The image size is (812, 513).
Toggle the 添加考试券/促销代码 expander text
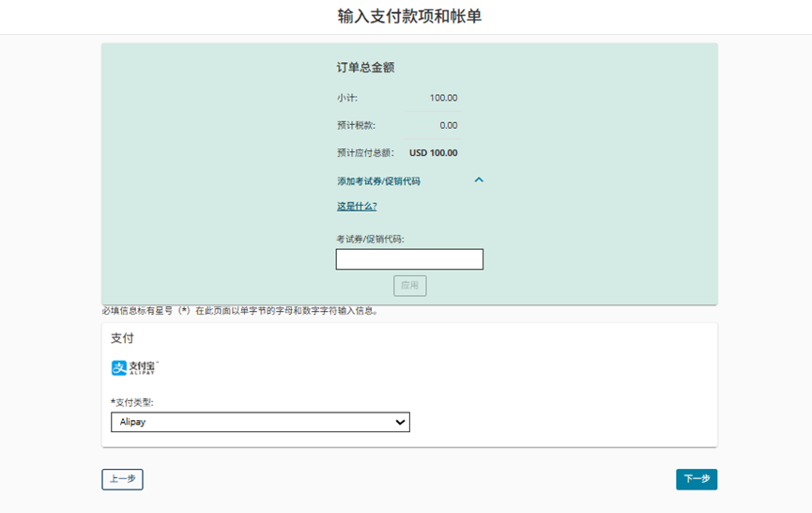coord(378,181)
